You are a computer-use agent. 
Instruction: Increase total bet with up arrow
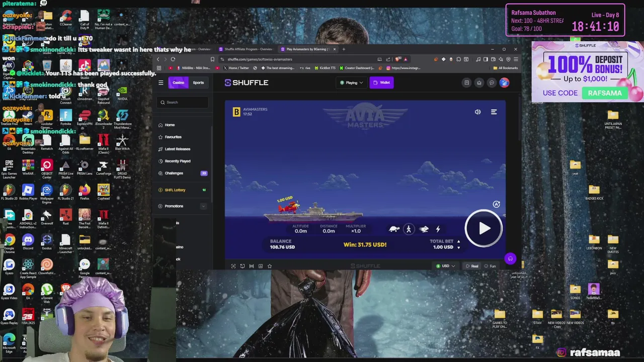coord(458,241)
